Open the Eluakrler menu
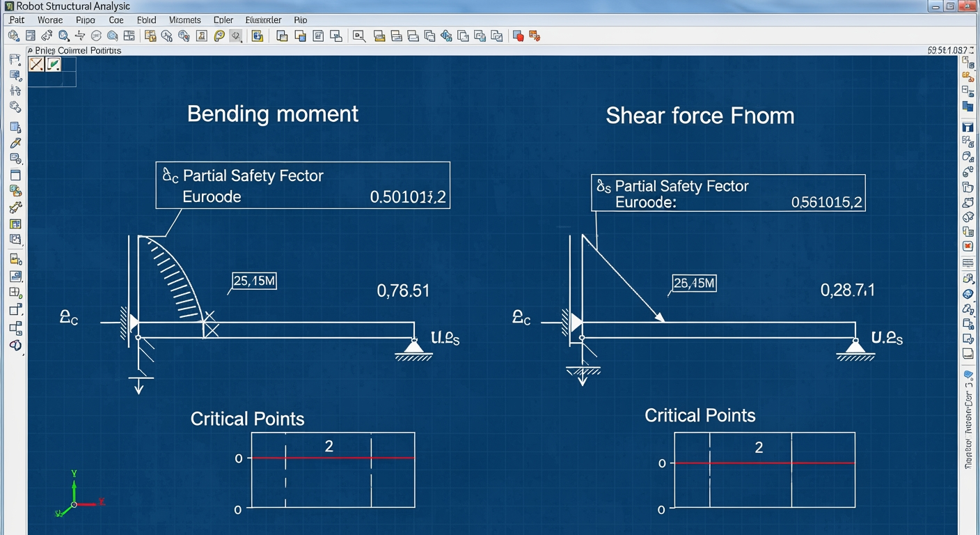 point(264,20)
